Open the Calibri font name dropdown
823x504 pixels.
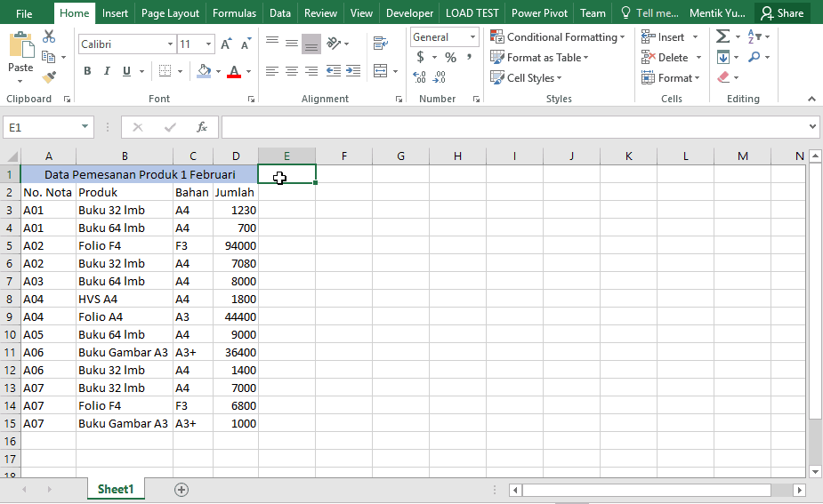pos(170,44)
